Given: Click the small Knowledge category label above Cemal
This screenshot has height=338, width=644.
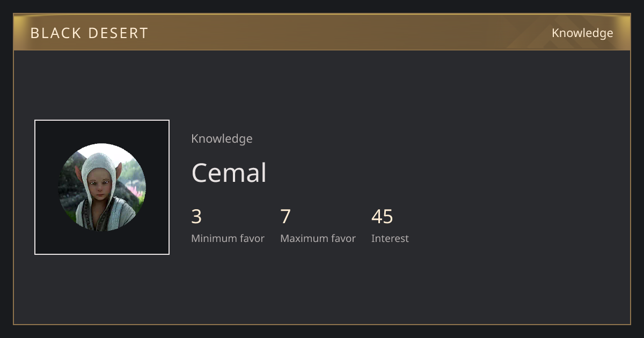Looking at the screenshot, I should coord(222,138).
